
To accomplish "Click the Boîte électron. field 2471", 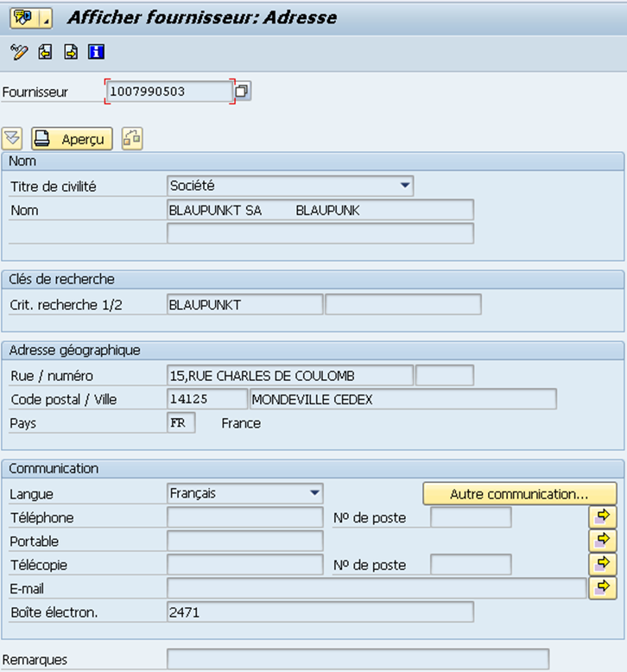I will coord(320,612).
